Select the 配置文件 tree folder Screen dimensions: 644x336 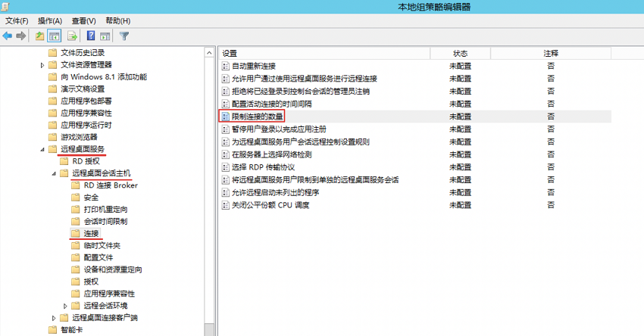point(98,257)
